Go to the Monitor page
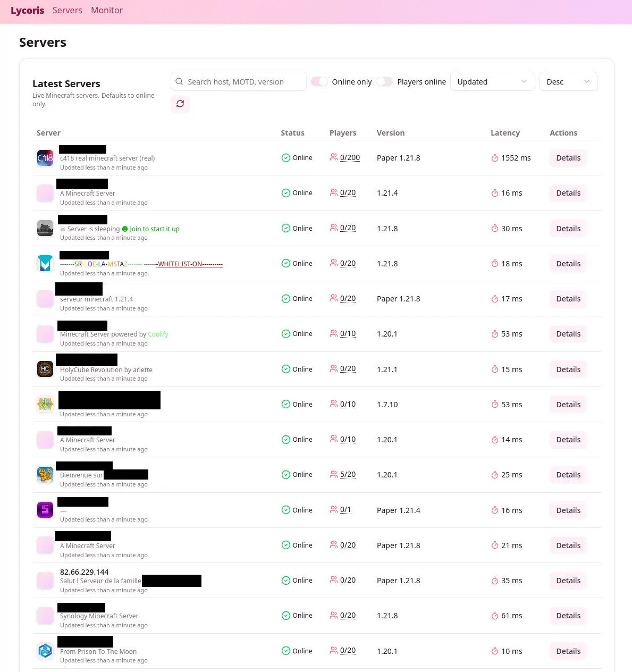Viewport: 632px width, 672px height. [107, 11]
